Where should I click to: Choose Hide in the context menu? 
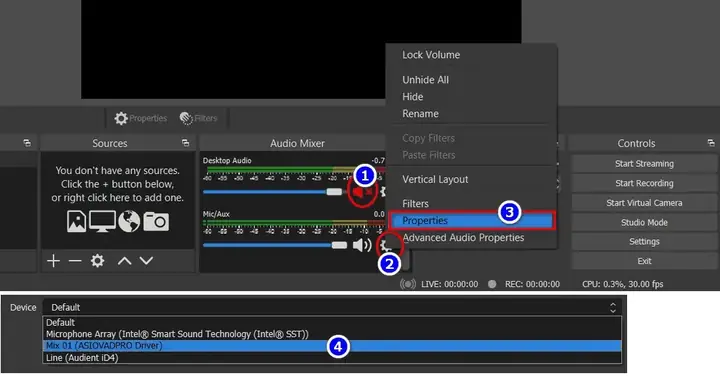pos(412,96)
